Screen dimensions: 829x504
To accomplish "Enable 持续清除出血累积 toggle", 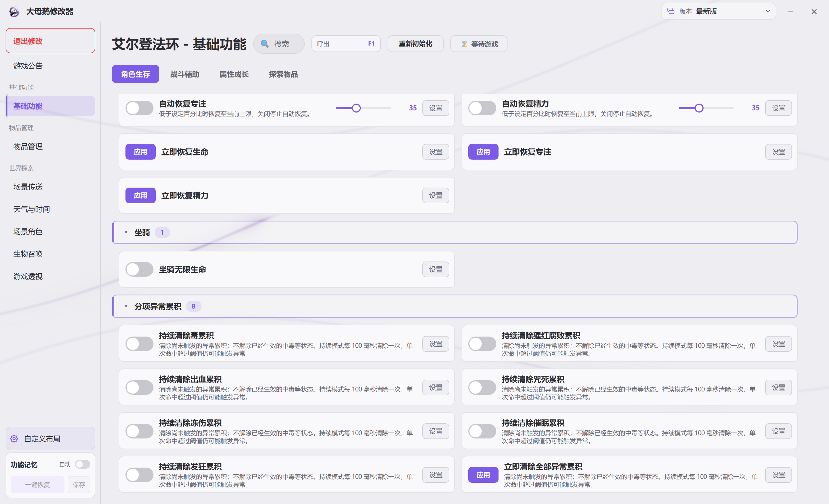I will [139, 387].
